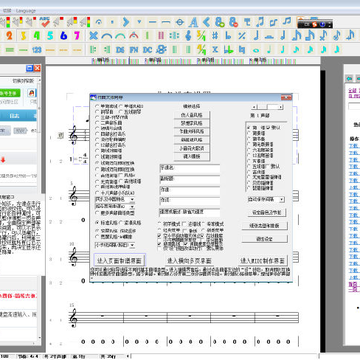Viewport: 360px width, 360px height.
Task: Click the 设定音色及节拍 button
Action: (267, 213)
